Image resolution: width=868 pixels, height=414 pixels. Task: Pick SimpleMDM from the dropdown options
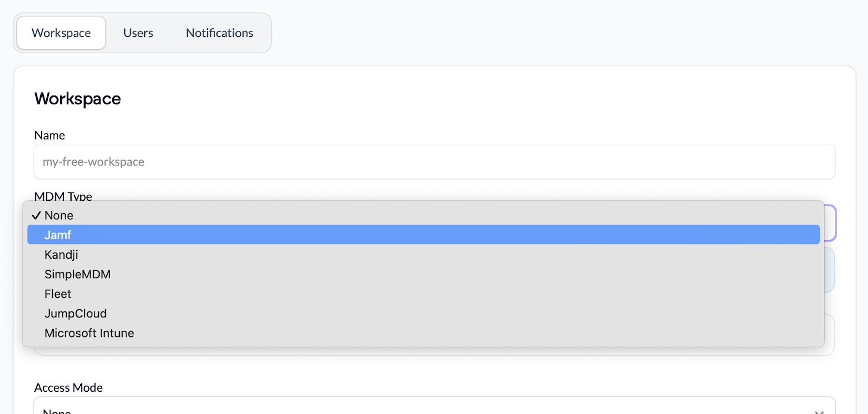78,274
